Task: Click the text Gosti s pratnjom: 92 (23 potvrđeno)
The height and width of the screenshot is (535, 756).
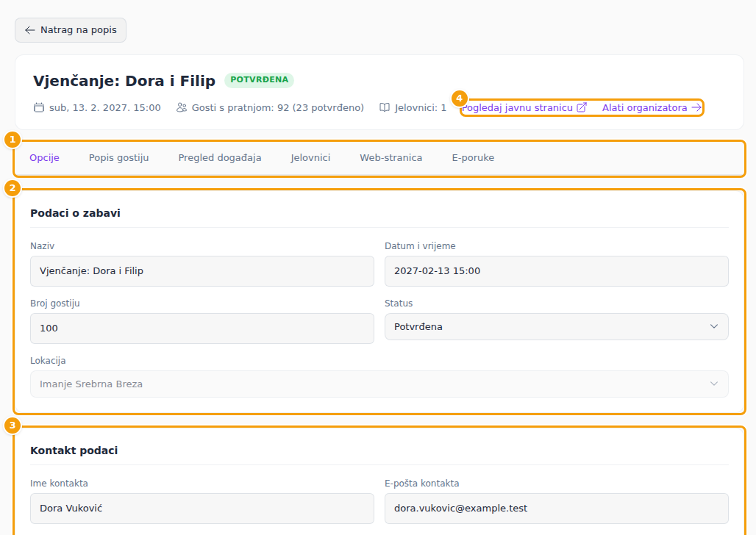Action: (278, 107)
